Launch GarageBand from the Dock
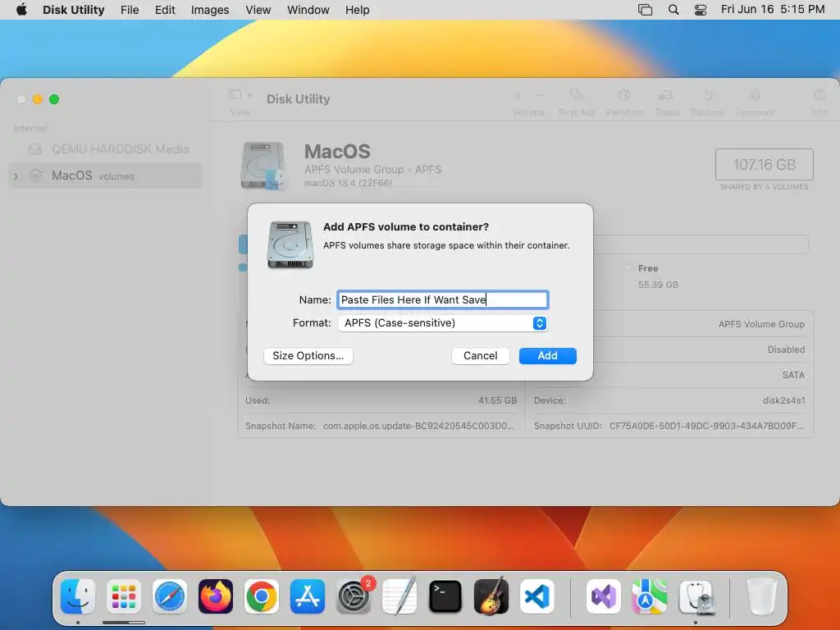Image resolution: width=840 pixels, height=630 pixels. pyautogui.click(x=491, y=596)
